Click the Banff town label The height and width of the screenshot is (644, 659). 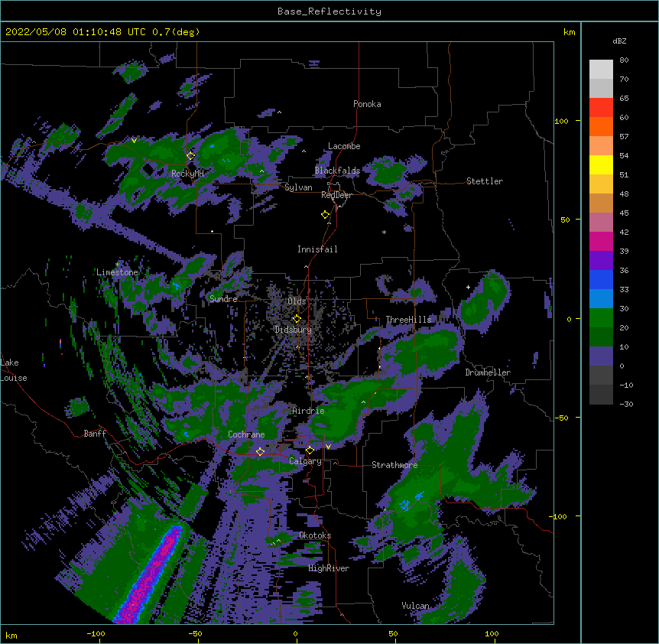(95, 434)
